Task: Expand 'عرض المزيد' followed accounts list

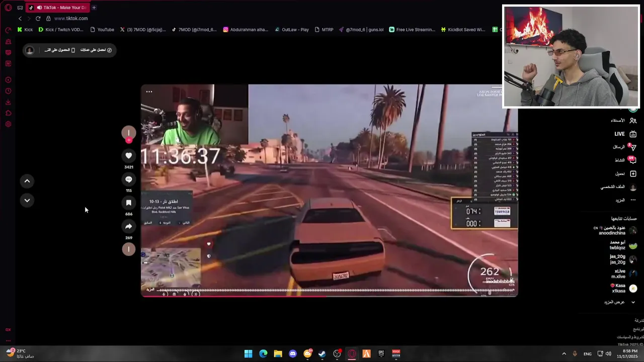Action: point(619,302)
